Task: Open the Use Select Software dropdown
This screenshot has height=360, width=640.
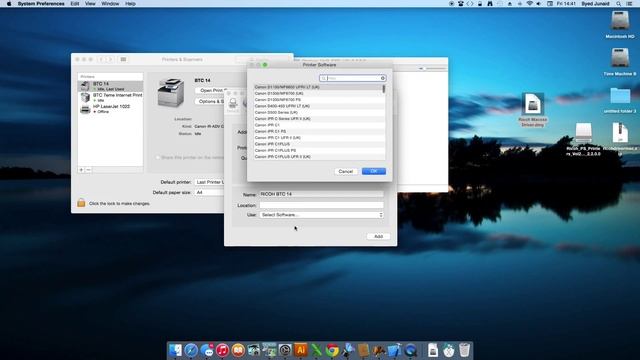Action: pos(322,215)
